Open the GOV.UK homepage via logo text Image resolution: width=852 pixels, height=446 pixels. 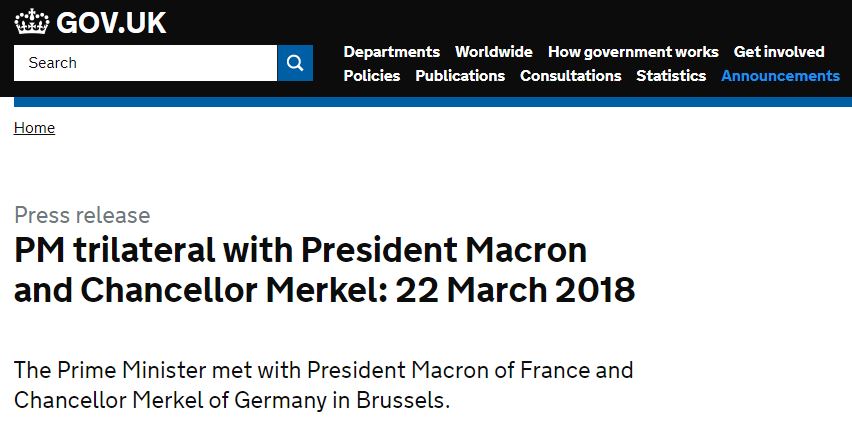click(x=111, y=23)
